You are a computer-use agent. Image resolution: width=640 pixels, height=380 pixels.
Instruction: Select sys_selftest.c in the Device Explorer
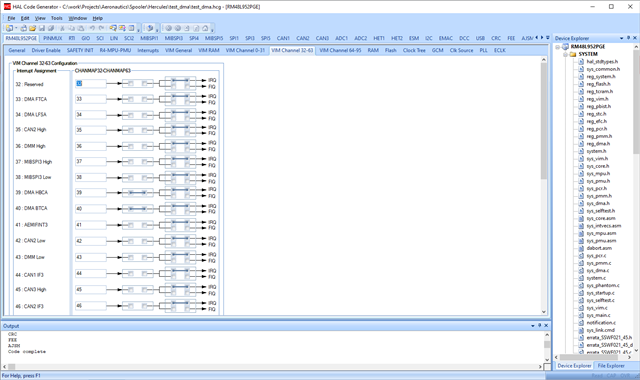[x=600, y=300]
